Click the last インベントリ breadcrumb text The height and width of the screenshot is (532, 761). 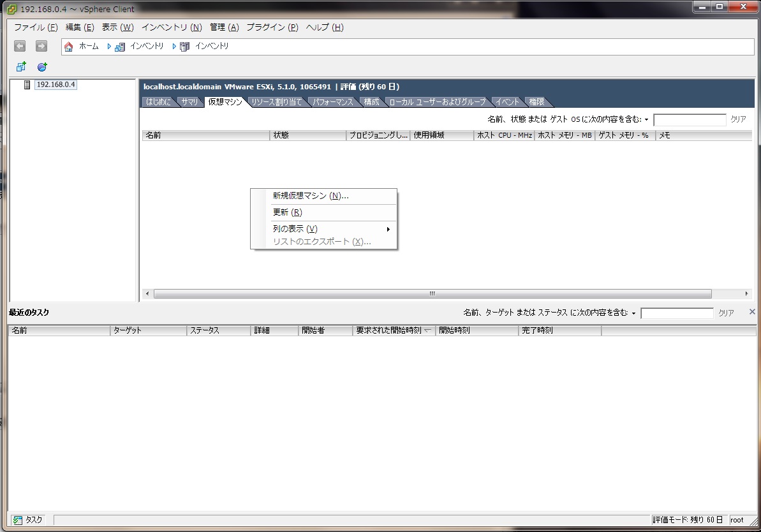(x=212, y=46)
